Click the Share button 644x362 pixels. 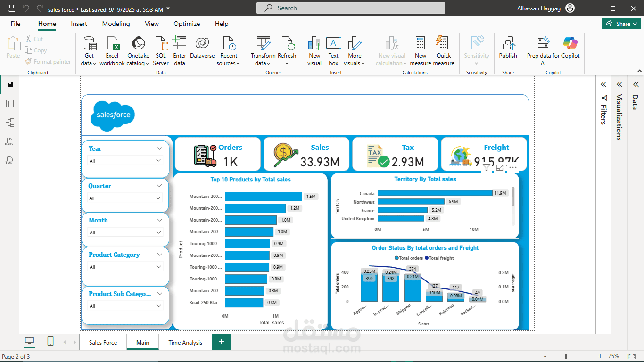(620, 24)
